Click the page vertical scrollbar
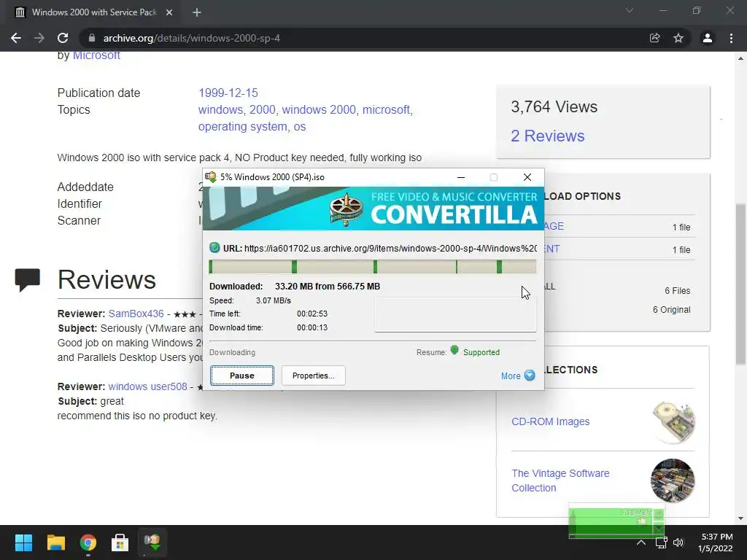Viewport: 747px width, 560px height. (x=740, y=284)
